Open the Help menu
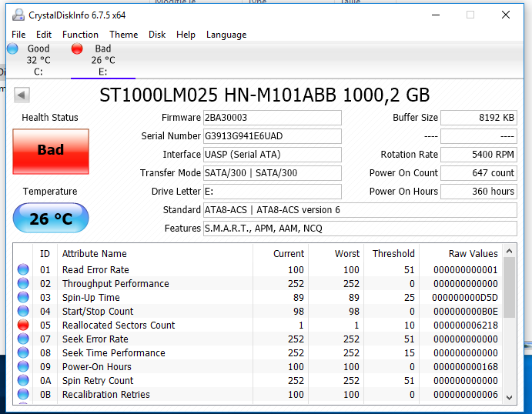Image resolution: width=532 pixels, height=414 pixels. click(186, 35)
